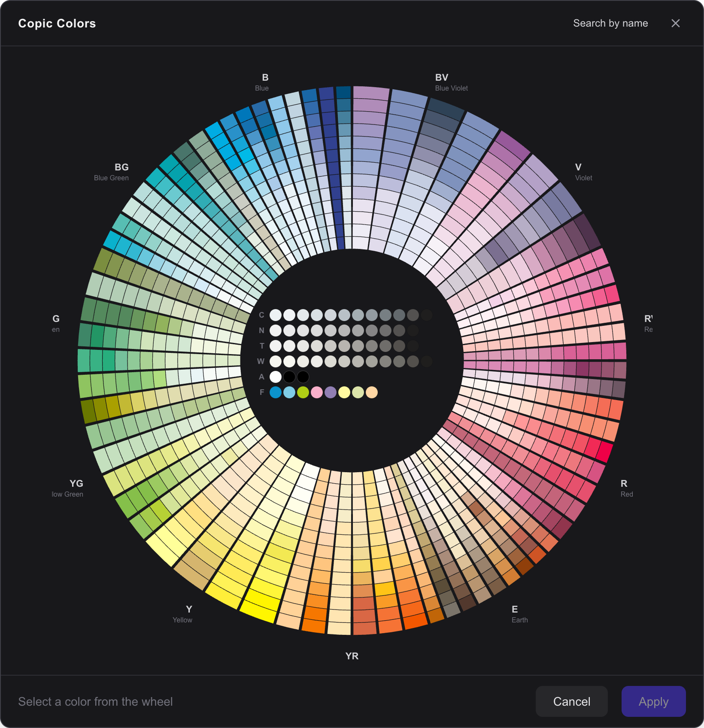Open Search by name
This screenshot has width=704, height=728.
point(610,23)
